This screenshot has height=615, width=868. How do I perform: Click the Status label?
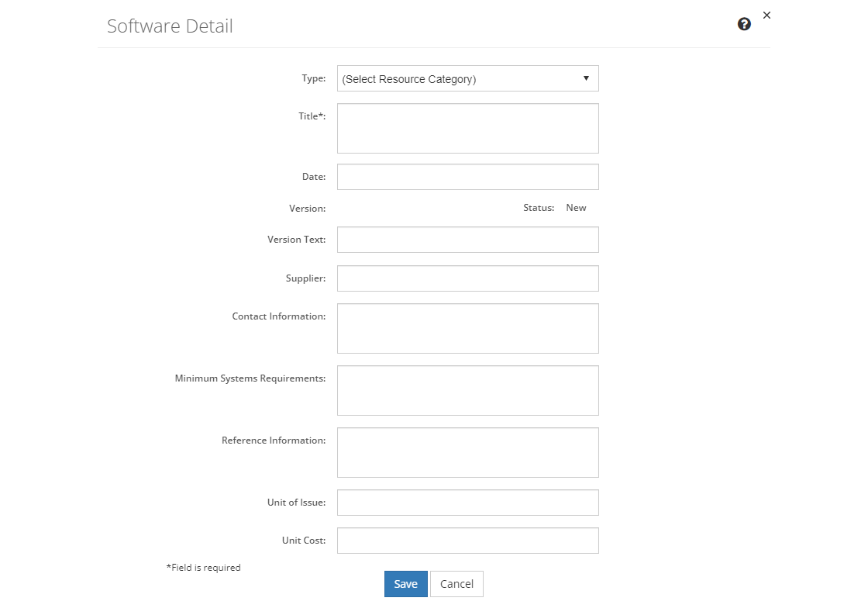coord(539,208)
